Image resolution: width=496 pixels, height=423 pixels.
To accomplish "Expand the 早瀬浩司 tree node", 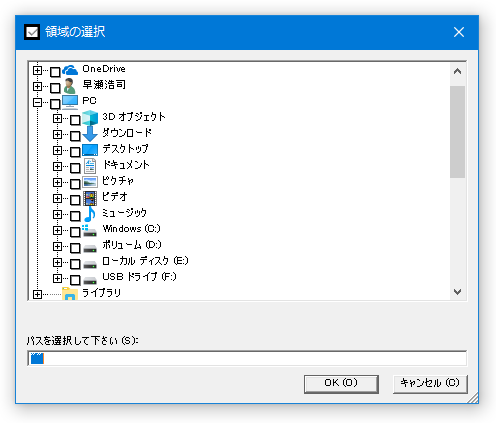I will click(37, 86).
